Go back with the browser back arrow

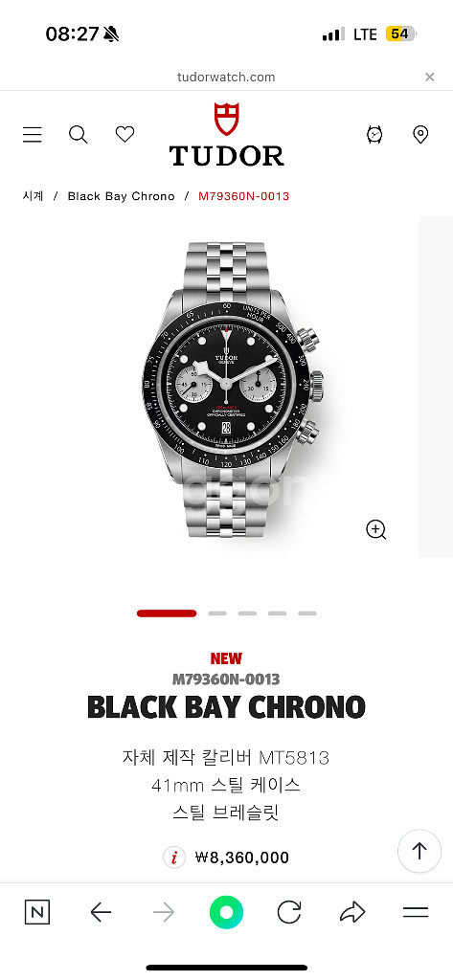[x=101, y=913]
